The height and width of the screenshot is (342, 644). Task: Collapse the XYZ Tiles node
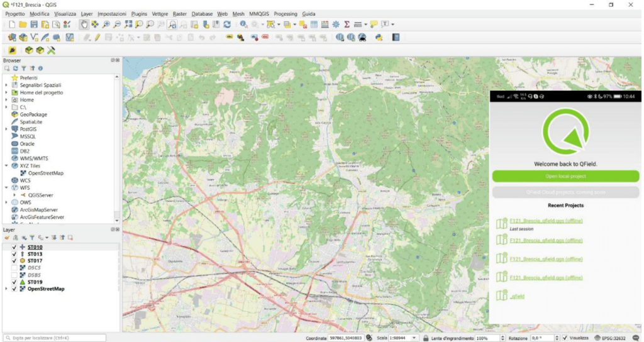click(x=6, y=166)
